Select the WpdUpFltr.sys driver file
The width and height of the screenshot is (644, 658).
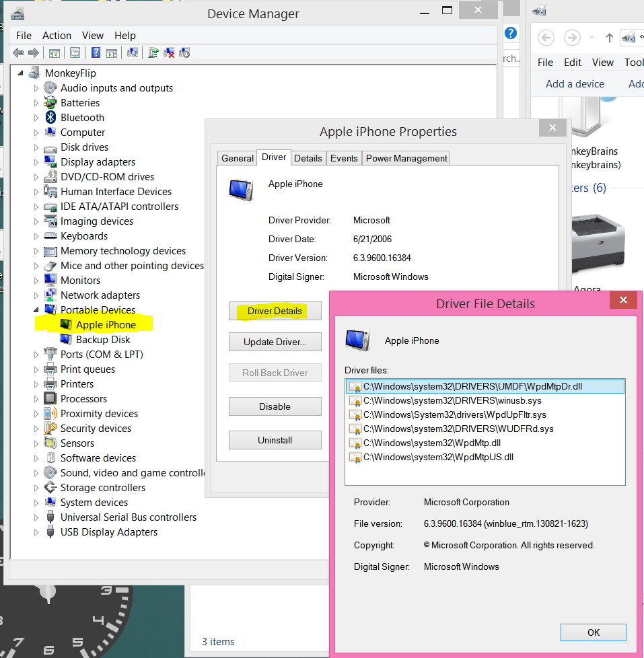[x=455, y=414]
